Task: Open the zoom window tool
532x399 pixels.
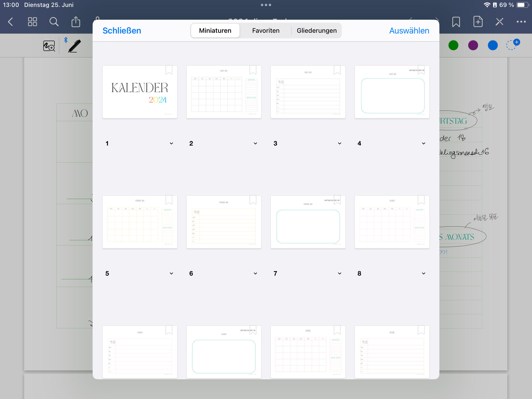Action: (49, 46)
